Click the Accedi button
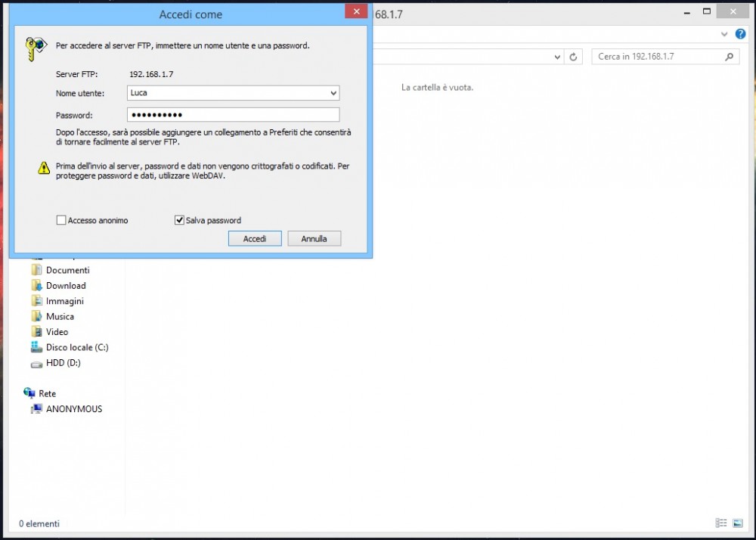Screen dimensions: 756x540 255,239
